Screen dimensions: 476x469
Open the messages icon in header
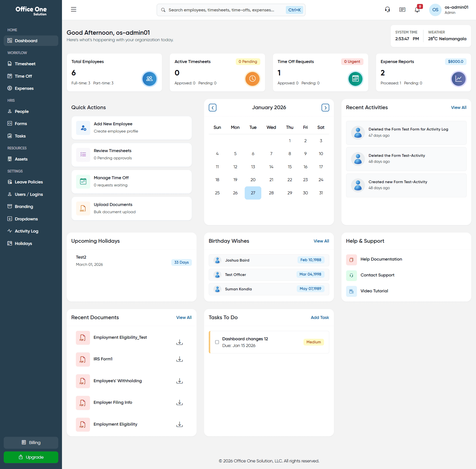[402, 10]
